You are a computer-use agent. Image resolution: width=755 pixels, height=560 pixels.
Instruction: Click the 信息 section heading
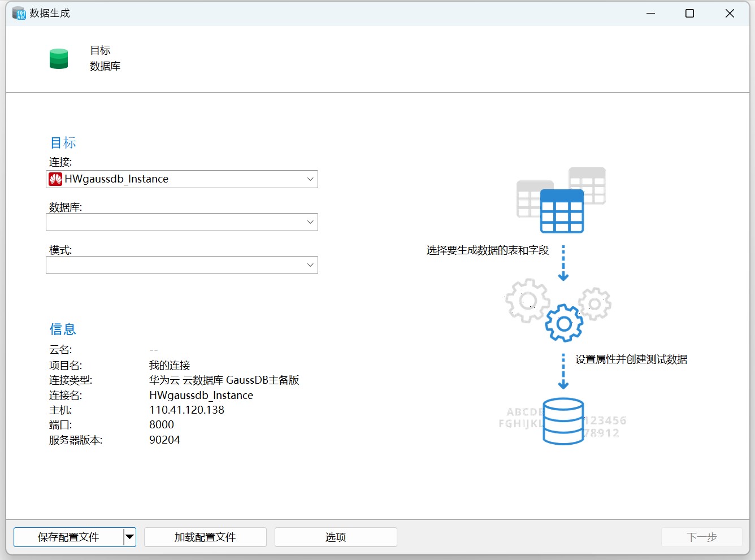click(x=63, y=329)
